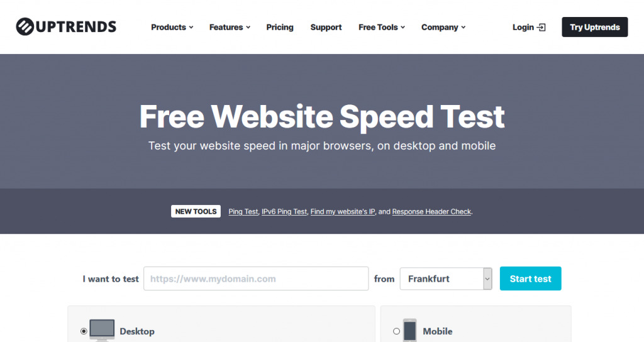Viewport: 644px width, 342px height.
Task: Follow the Find my website's IP link
Action: 343,211
